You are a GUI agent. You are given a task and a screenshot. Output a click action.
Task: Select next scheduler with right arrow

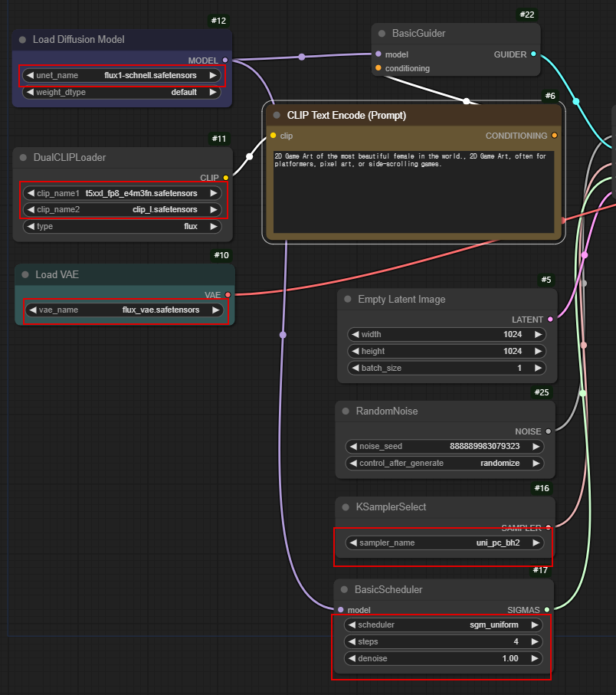tap(535, 625)
